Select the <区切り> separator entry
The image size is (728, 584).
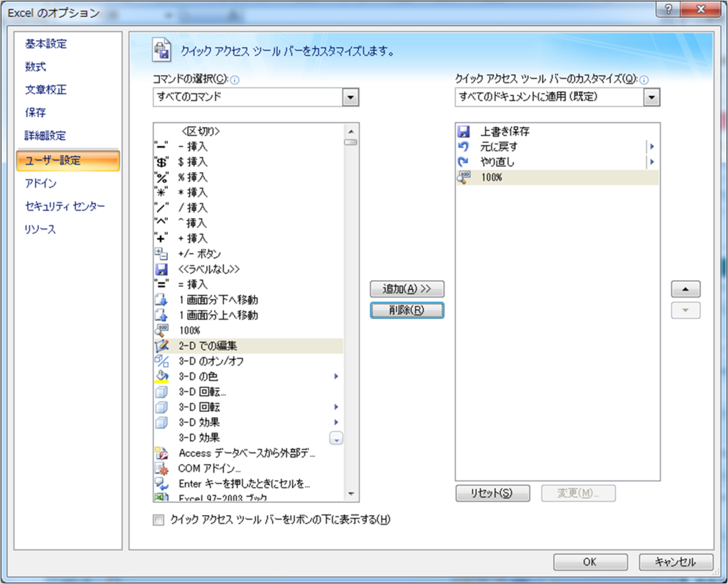248,131
